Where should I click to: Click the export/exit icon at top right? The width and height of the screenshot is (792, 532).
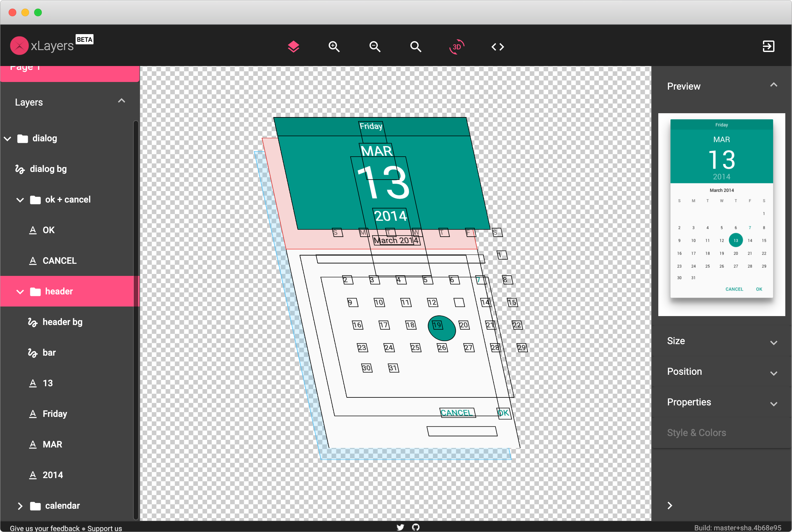pyautogui.click(x=768, y=46)
